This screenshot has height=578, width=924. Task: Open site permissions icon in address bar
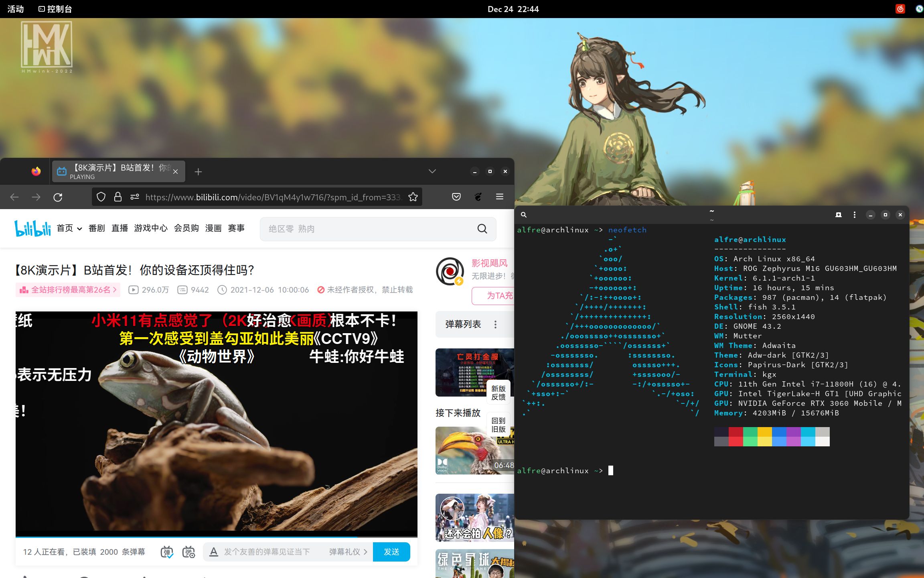click(x=135, y=197)
